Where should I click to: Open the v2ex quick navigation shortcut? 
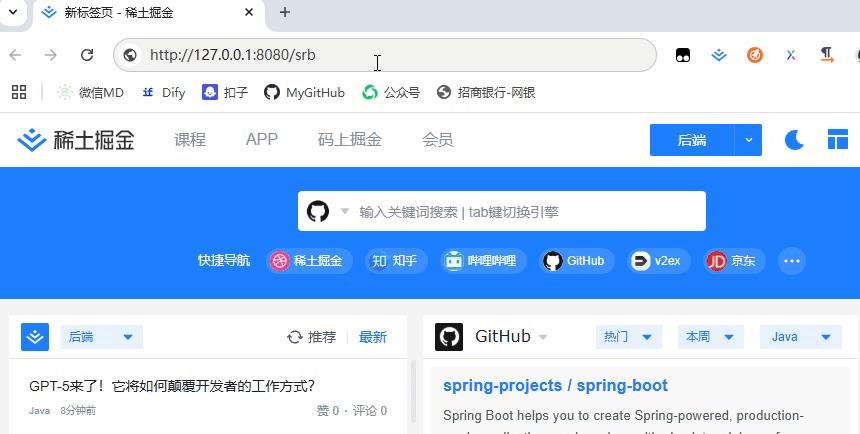click(659, 261)
